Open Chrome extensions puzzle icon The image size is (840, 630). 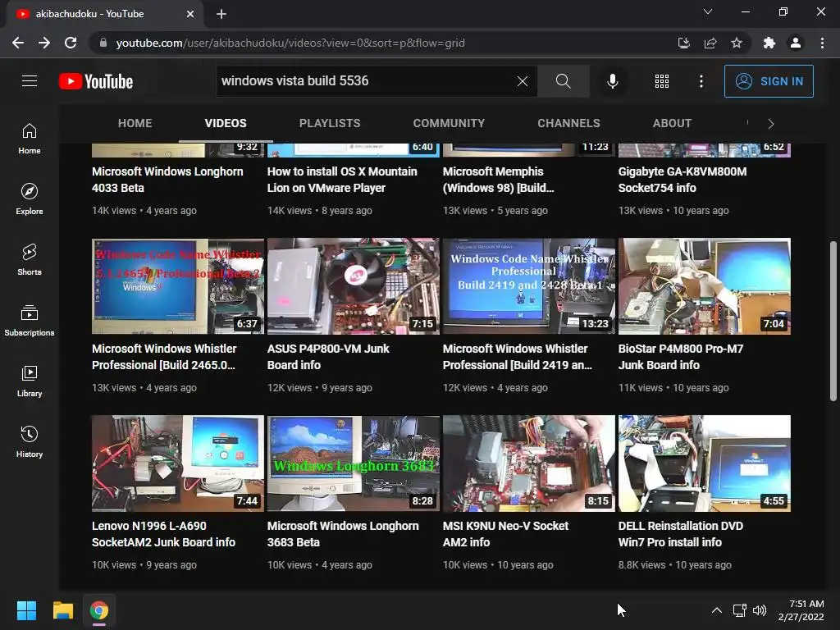pos(769,43)
